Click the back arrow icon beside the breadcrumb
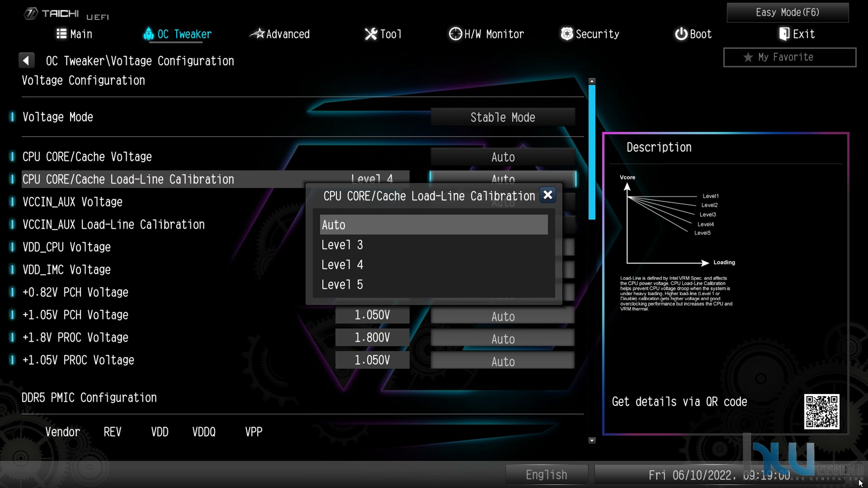Screen dimensions: 868x488 26,60
